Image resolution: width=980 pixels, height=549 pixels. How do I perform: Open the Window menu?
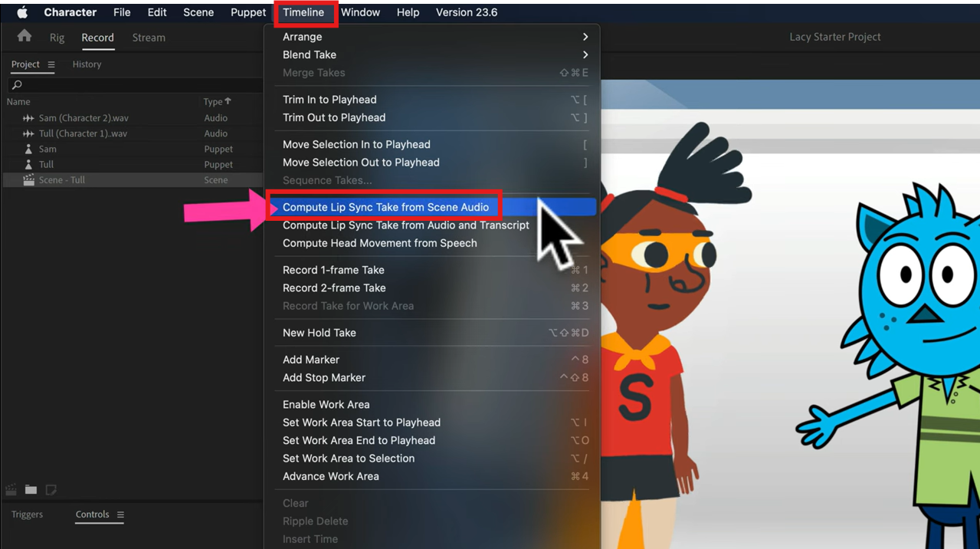(x=360, y=12)
